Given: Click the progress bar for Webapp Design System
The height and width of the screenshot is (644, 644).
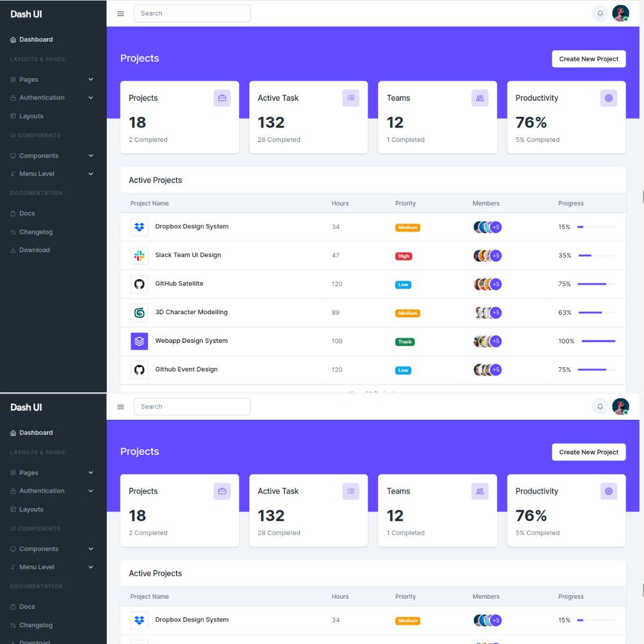Looking at the screenshot, I should tap(598, 341).
